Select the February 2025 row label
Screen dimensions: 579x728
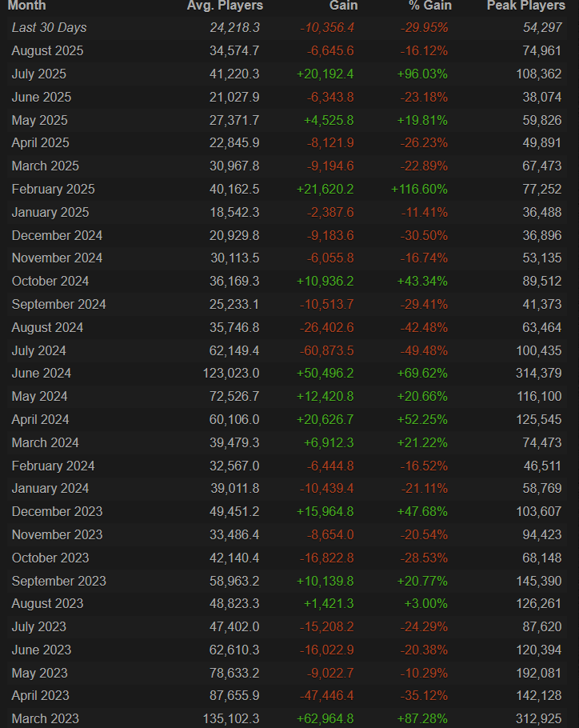tap(53, 189)
